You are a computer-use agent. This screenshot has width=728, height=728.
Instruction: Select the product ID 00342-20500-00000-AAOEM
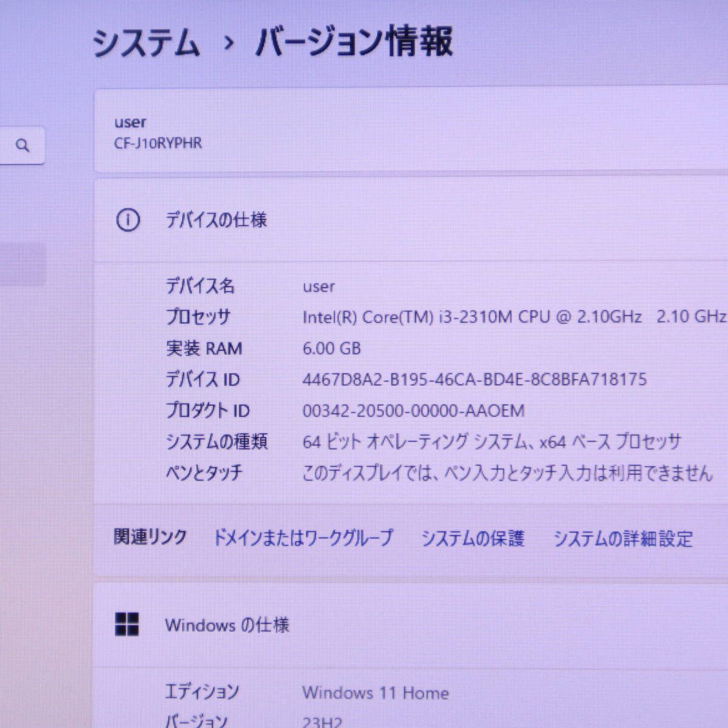[x=414, y=411]
